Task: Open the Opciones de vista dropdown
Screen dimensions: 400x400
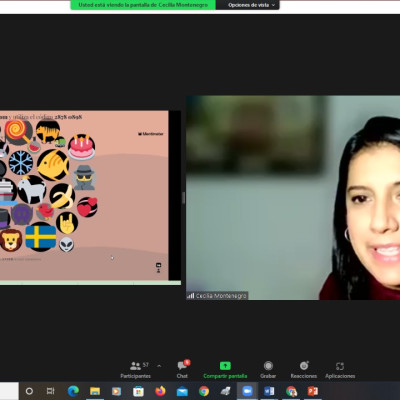Action: pos(251,5)
